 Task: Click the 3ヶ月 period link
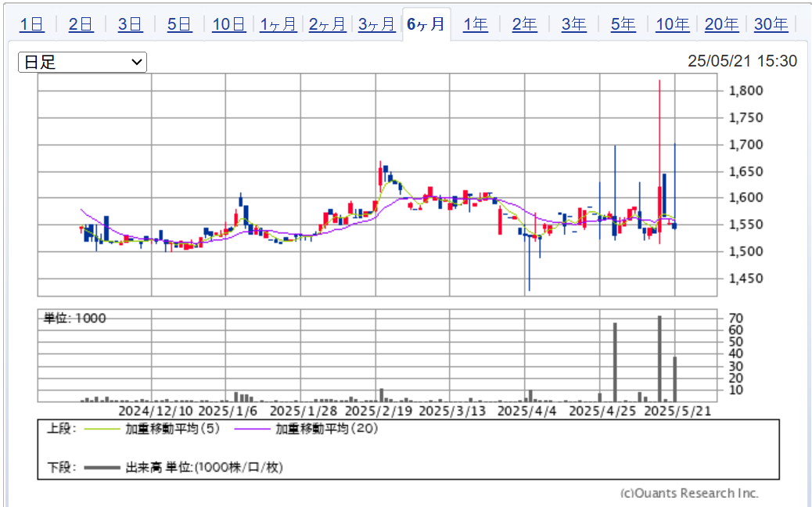(x=376, y=24)
